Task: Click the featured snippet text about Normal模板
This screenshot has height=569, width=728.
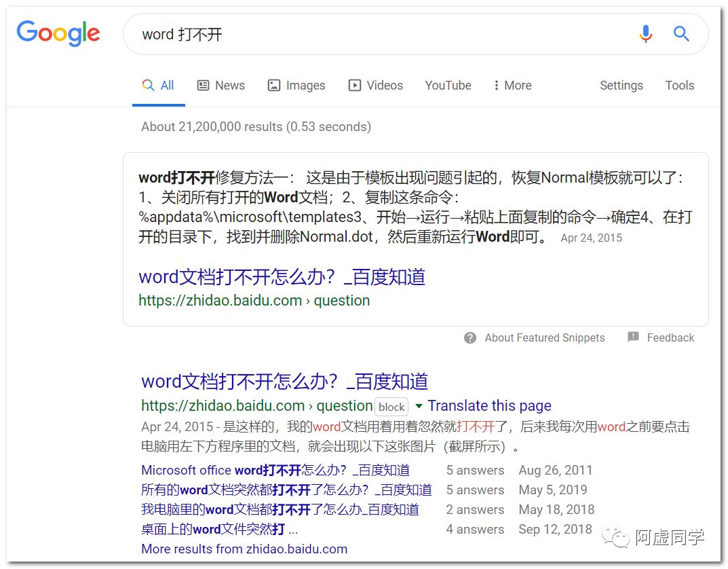Action: pyautogui.click(x=415, y=207)
